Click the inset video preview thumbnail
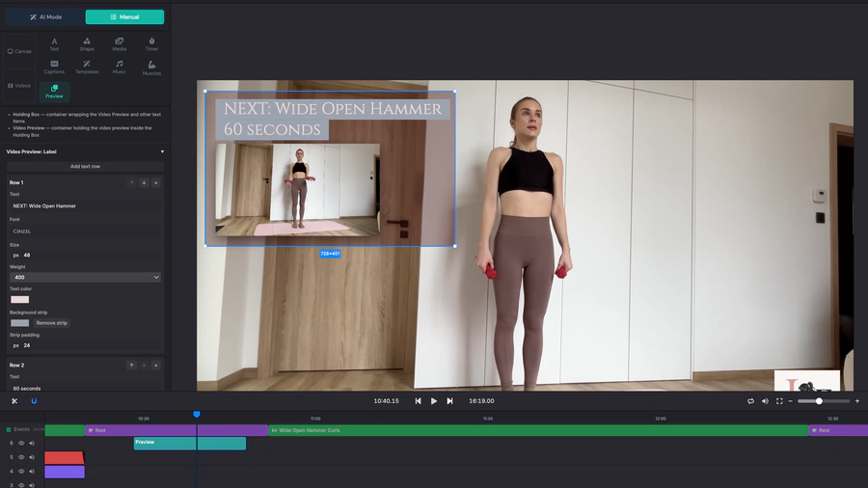 point(298,190)
